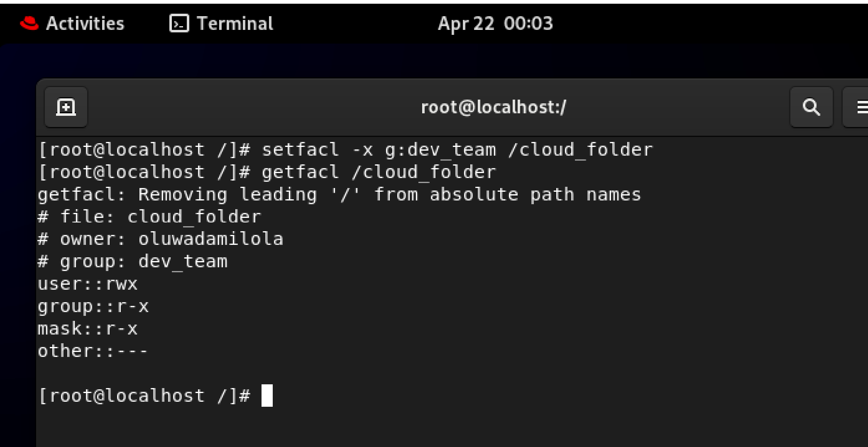Click the getfacl /cloud_folder command line

tap(267, 172)
